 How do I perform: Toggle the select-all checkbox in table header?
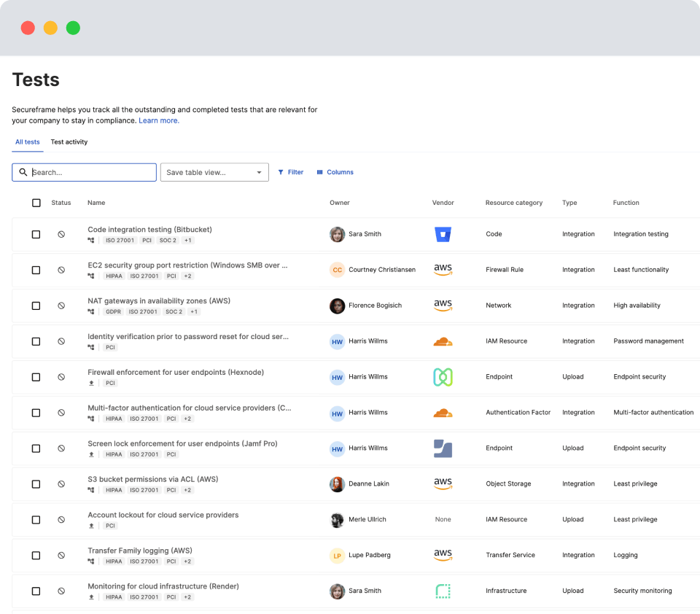[36, 203]
